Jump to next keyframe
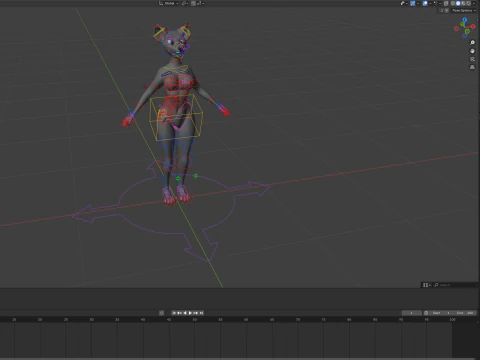The height and width of the screenshot is (360, 480). 195,313
